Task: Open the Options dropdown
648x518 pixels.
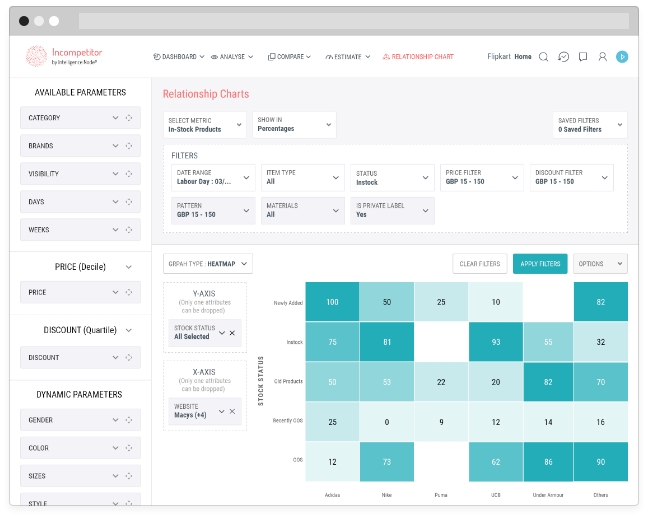Action: coord(600,264)
